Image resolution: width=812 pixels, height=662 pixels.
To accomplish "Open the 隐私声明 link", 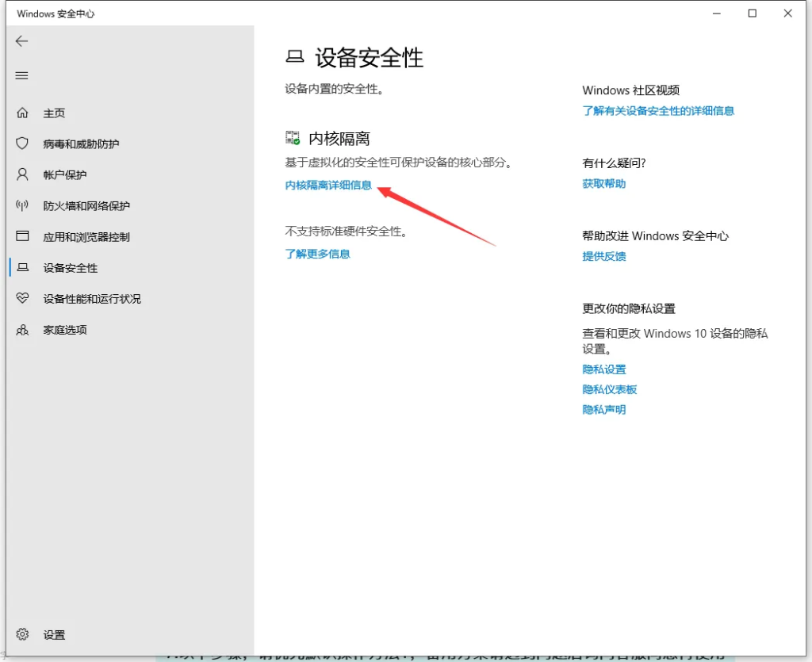I will click(x=603, y=409).
